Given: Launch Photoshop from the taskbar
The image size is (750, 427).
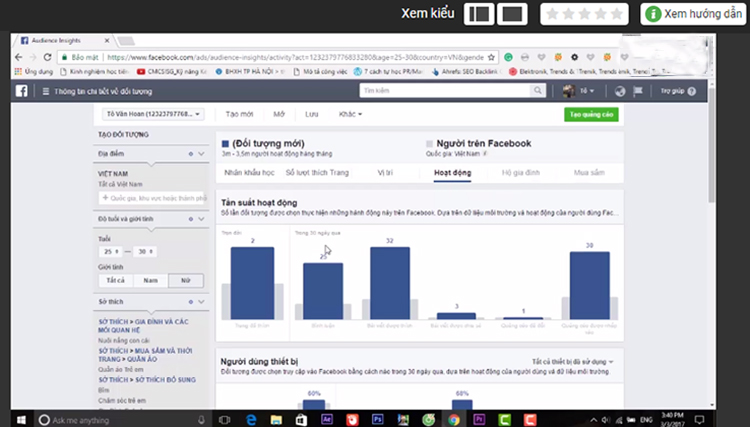Looking at the screenshot, I should click(377, 420).
